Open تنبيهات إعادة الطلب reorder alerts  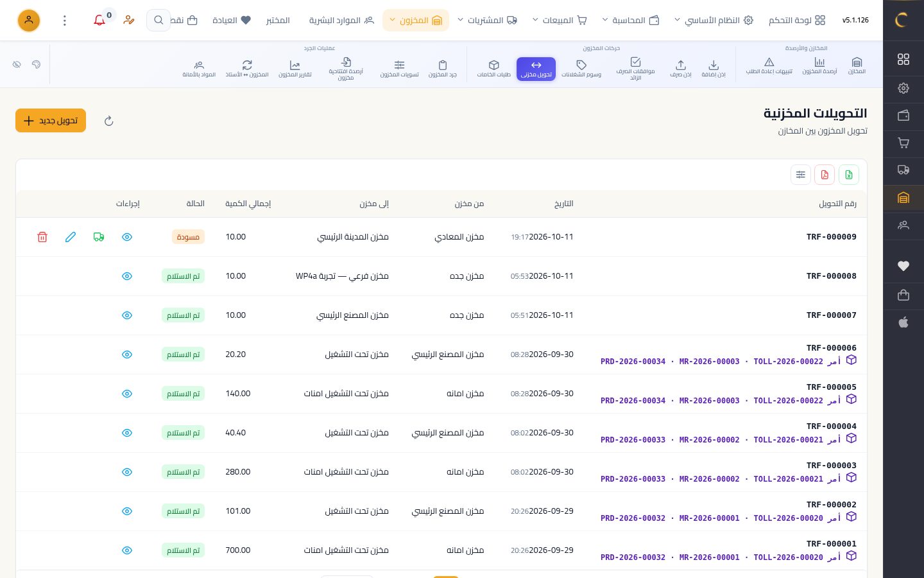(x=769, y=66)
